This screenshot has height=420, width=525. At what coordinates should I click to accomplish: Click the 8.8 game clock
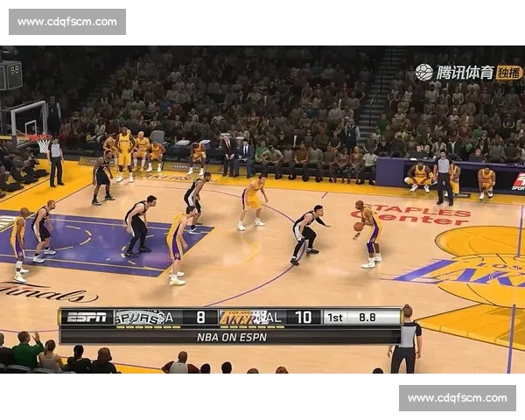pos(367,317)
